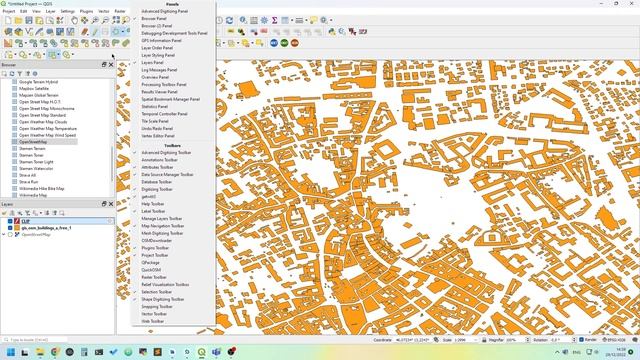Click the blue round plugin button
The width and height of the screenshot is (640, 360).
coord(274,43)
